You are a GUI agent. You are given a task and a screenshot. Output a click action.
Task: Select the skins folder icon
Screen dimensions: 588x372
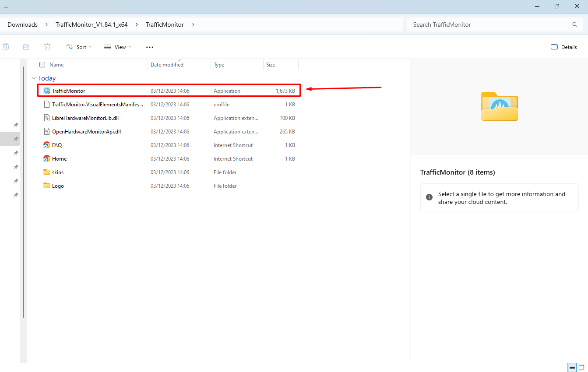pos(47,172)
